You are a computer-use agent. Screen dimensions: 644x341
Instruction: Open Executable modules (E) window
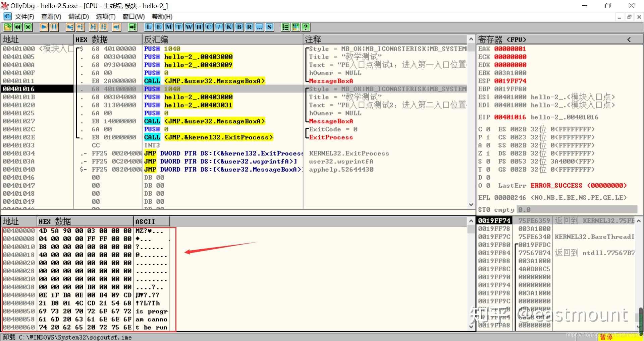[159, 27]
